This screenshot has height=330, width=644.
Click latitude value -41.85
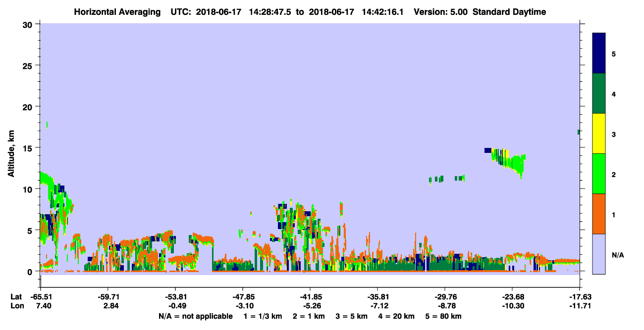310,297
